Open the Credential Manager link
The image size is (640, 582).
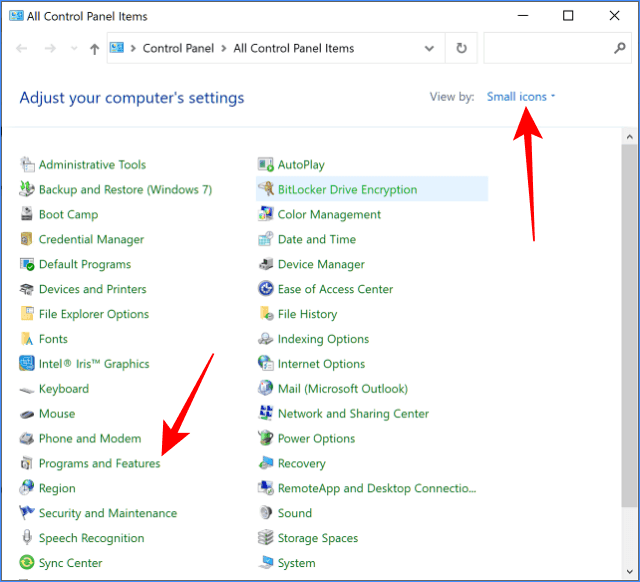point(91,239)
